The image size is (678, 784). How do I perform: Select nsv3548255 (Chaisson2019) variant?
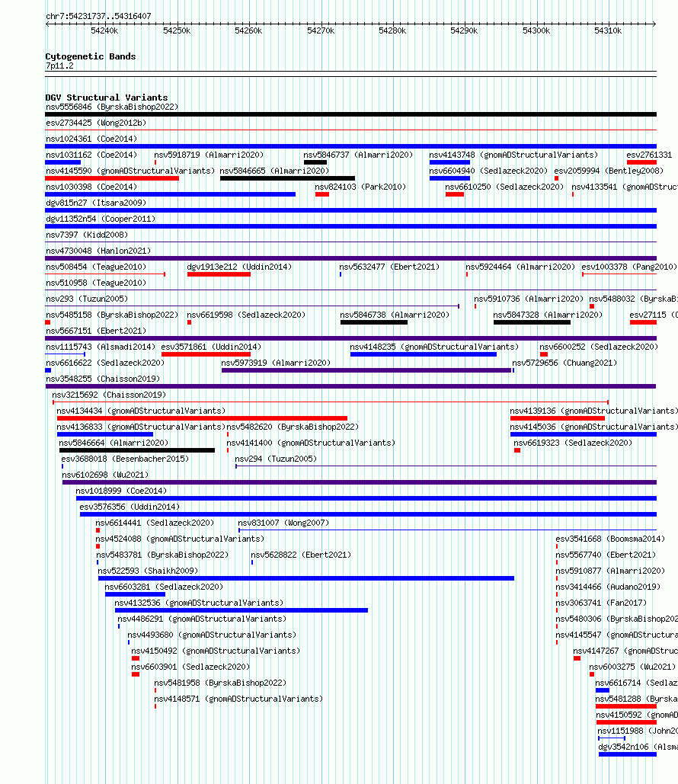point(103,379)
